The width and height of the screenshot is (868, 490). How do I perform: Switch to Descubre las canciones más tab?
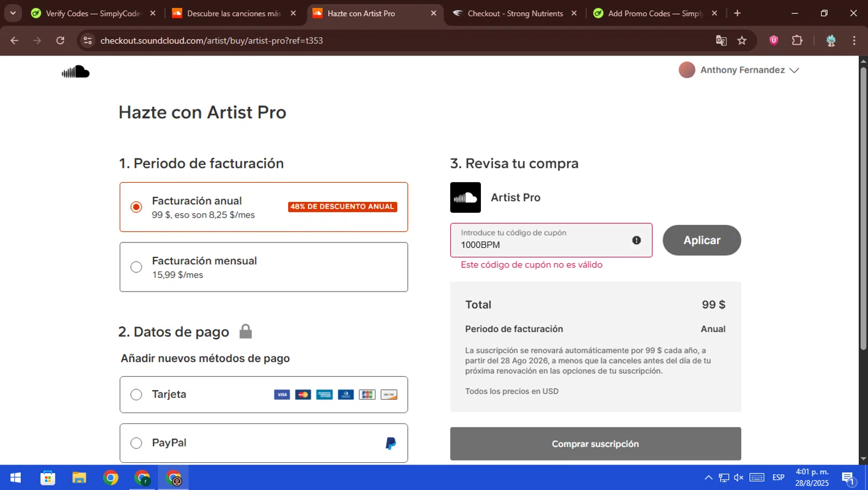click(233, 13)
